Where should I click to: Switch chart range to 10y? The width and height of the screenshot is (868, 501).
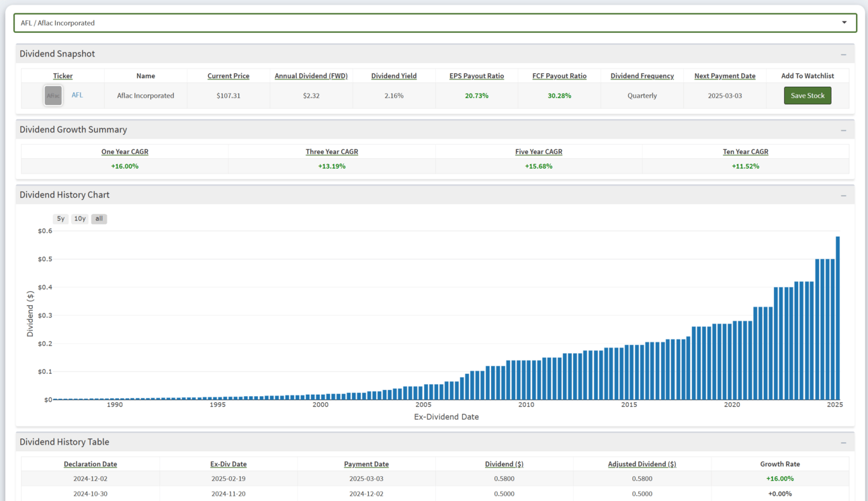pyautogui.click(x=80, y=219)
